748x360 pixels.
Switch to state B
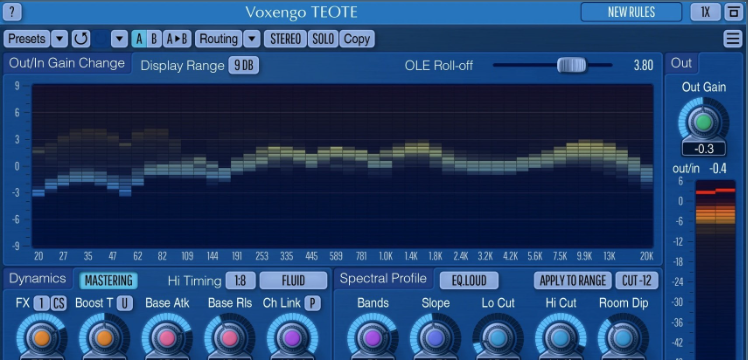(x=154, y=39)
